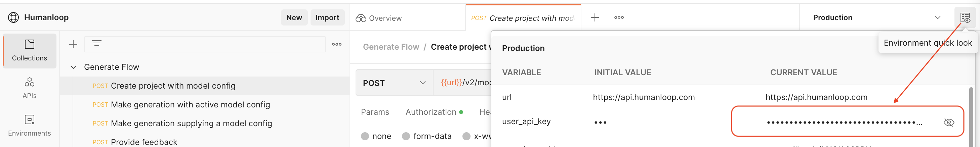This screenshot has height=147, width=980.
Task: Open Make generation with active model config request
Action: coord(190,104)
